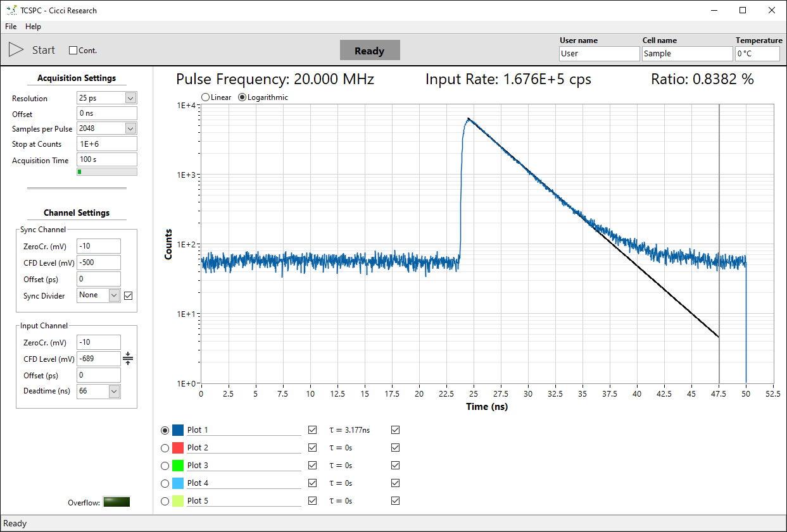Click the Overflow indicator LED
The height and width of the screenshot is (532, 787).
pos(116,502)
